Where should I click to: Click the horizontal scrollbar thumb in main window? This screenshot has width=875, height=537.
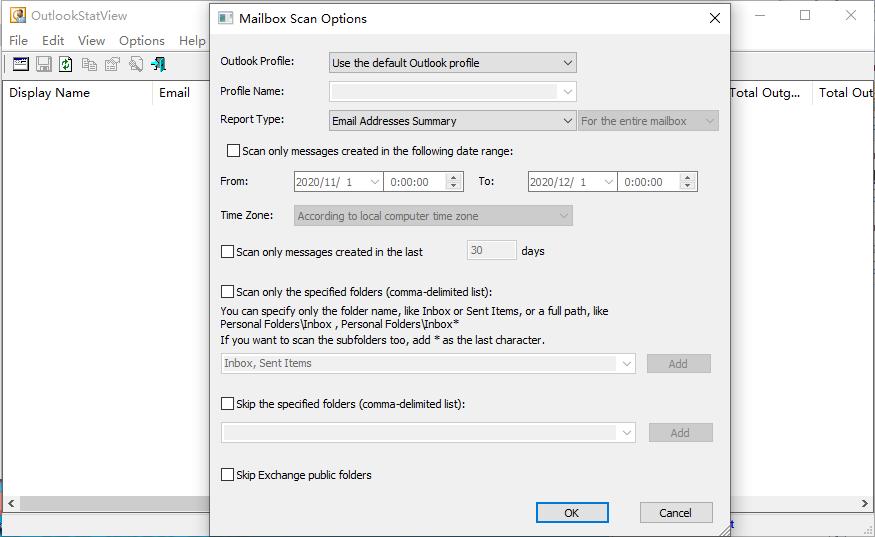pyautogui.click(x=114, y=504)
